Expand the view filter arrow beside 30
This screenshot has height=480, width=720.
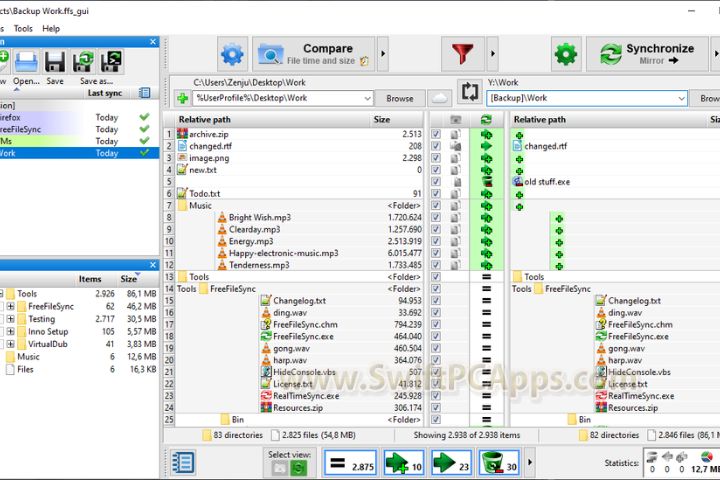[530, 463]
